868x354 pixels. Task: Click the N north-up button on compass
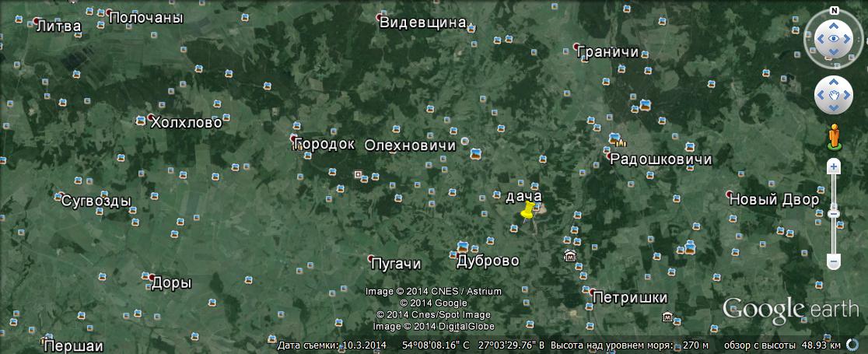(833, 12)
